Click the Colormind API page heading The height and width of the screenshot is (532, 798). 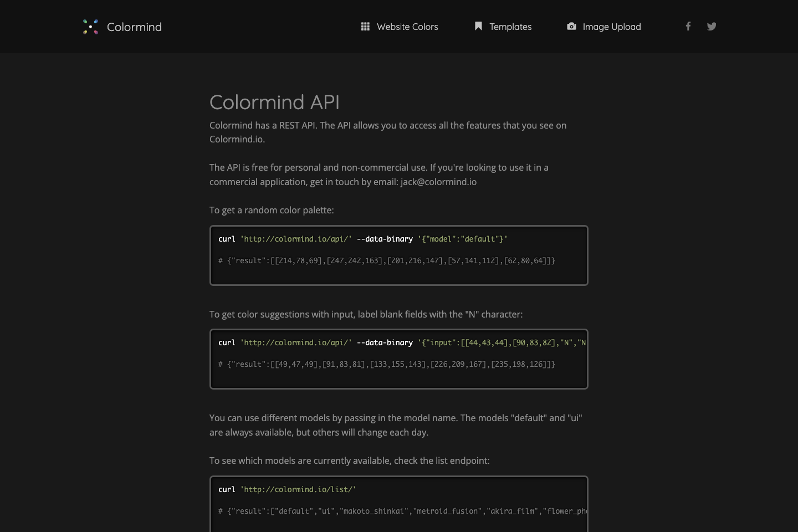click(x=274, y=103)
